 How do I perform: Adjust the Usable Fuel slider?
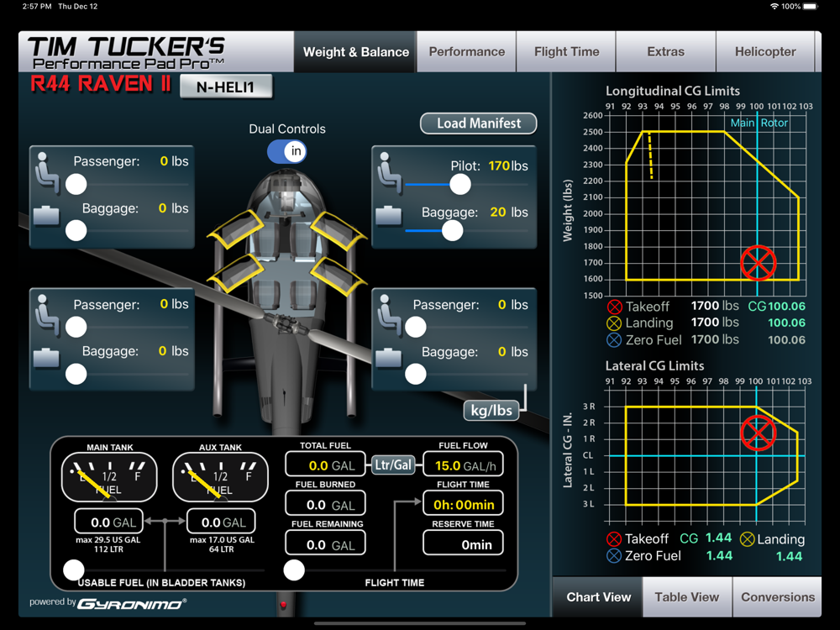[x=73, y=570]
